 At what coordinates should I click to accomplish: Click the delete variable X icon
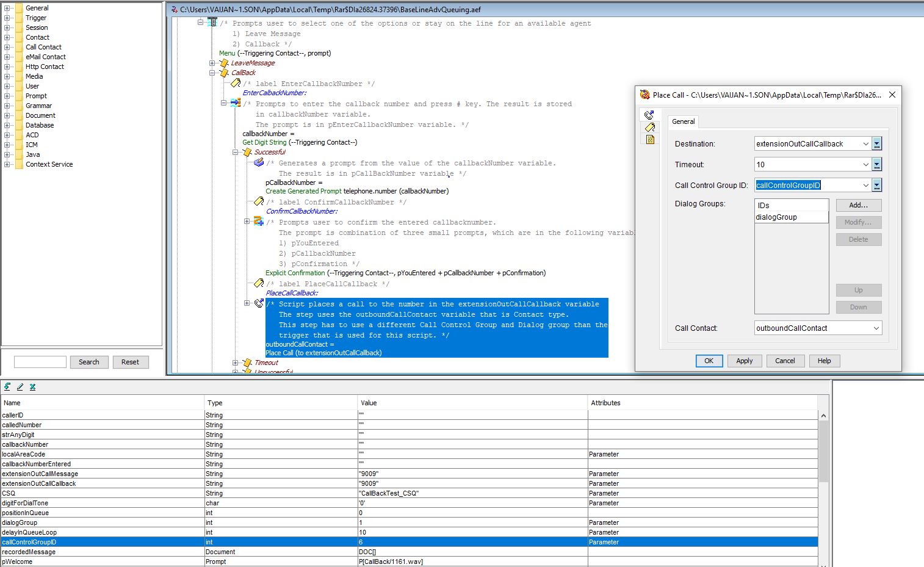(x=32, y=386)
